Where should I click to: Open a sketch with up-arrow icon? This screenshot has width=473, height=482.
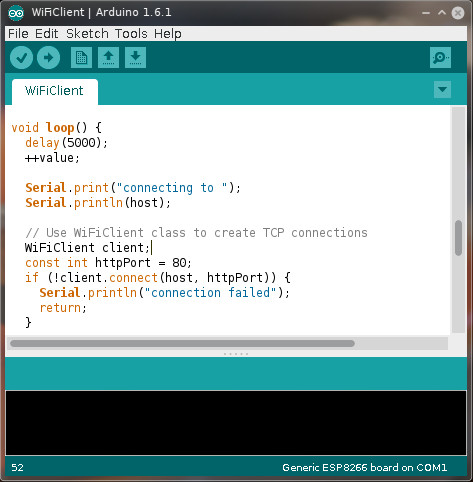(108, 58)
